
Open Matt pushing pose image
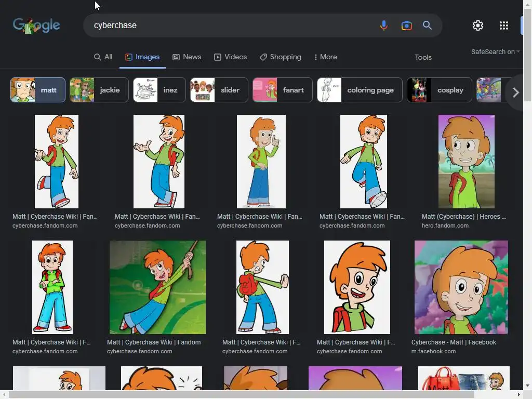[x=262, y=287]
